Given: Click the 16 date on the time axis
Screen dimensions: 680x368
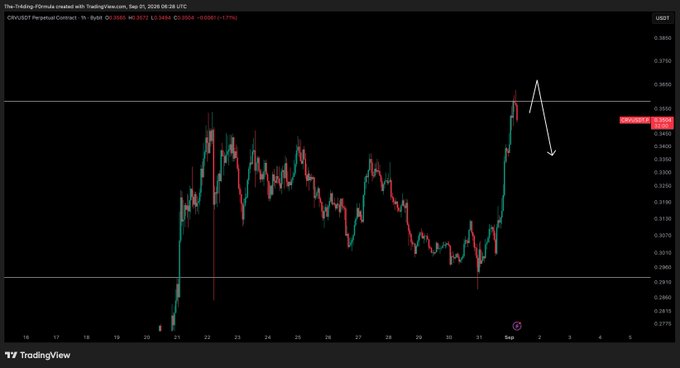Looking at the screenshot, I should click(x=26, y=337).
